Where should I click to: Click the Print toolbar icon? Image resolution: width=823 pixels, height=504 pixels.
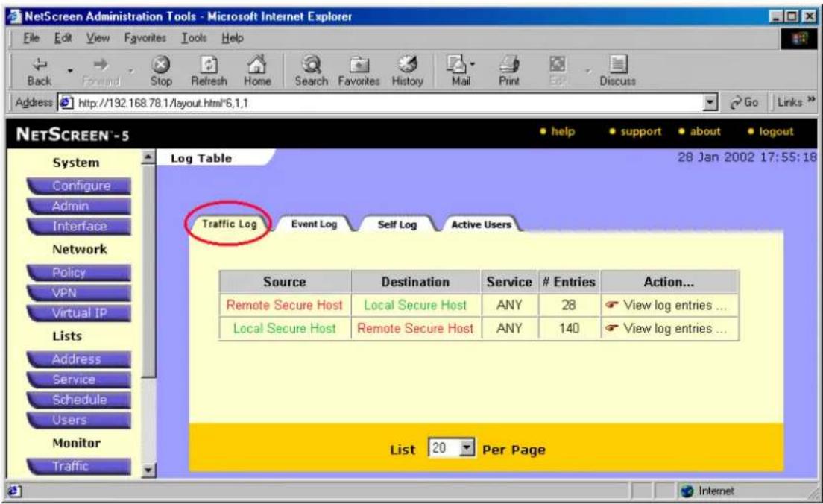point(508,65)
